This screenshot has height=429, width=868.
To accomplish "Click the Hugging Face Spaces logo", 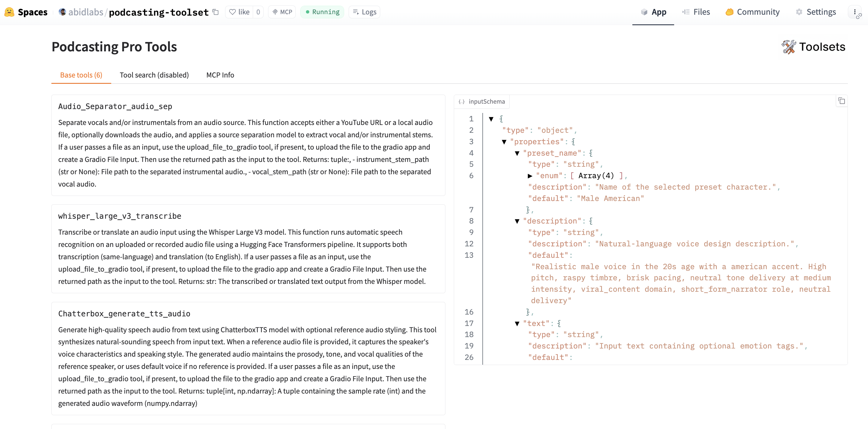I will [9, 12].
